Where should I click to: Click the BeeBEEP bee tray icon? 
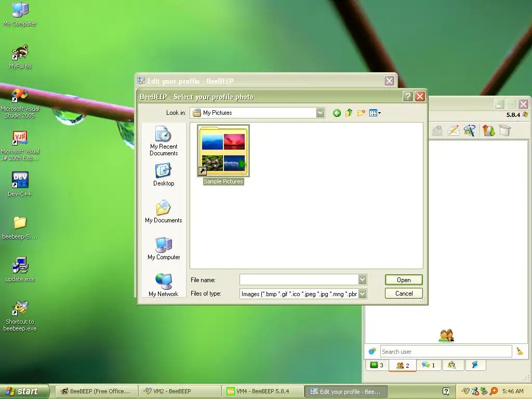(x=465, y=391)
